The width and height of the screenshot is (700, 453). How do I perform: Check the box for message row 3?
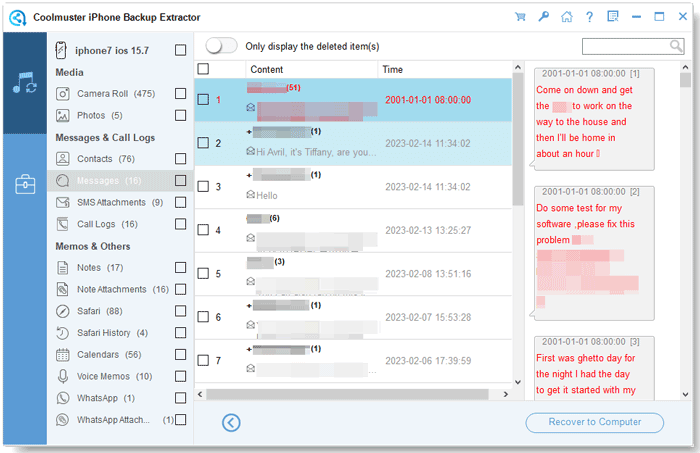203,187
